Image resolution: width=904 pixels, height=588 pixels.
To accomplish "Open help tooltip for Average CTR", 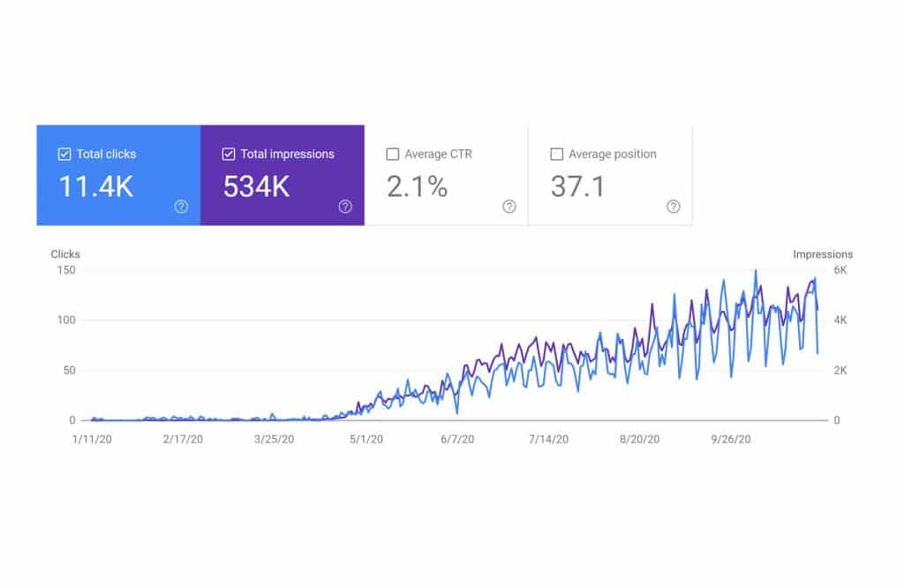I will [x=508, y=207].
